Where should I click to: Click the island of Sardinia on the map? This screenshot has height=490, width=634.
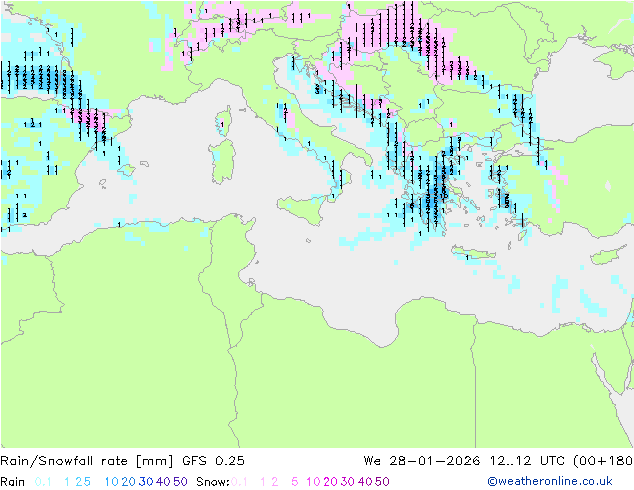coord(222,162)
